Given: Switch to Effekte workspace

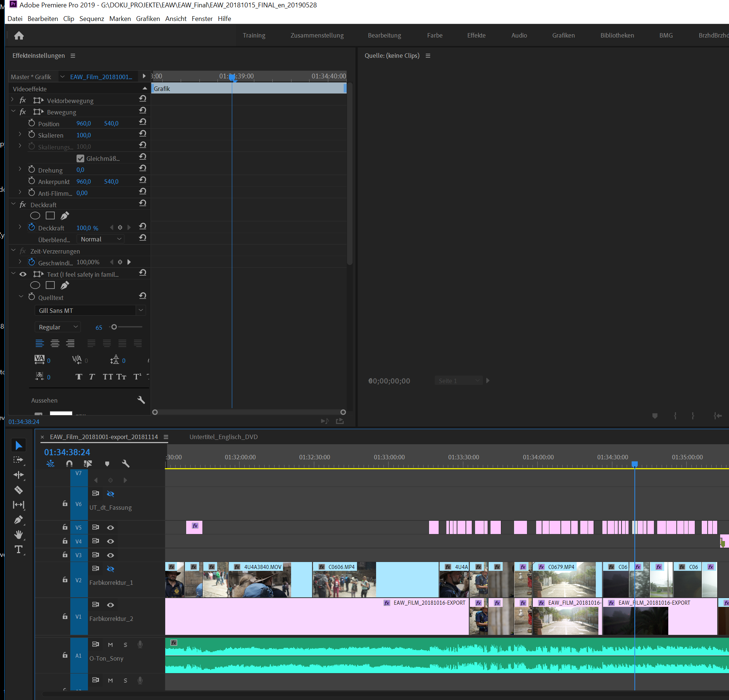Looking at the screenshot, I should [x=476, y=35].
